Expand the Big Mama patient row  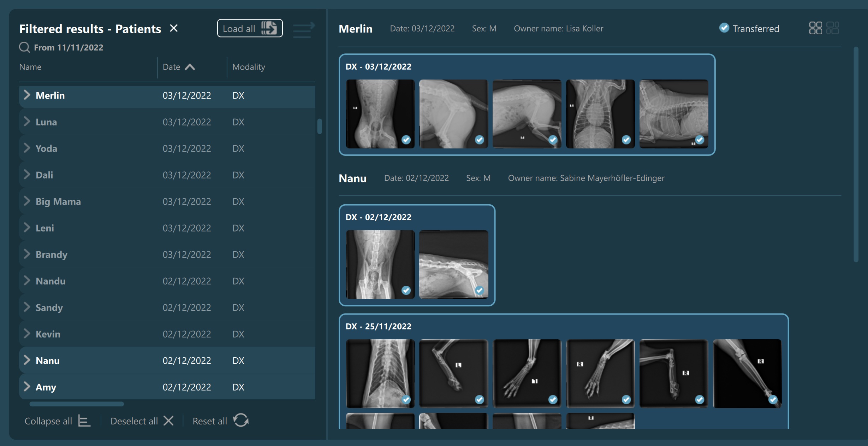[27, 201]
